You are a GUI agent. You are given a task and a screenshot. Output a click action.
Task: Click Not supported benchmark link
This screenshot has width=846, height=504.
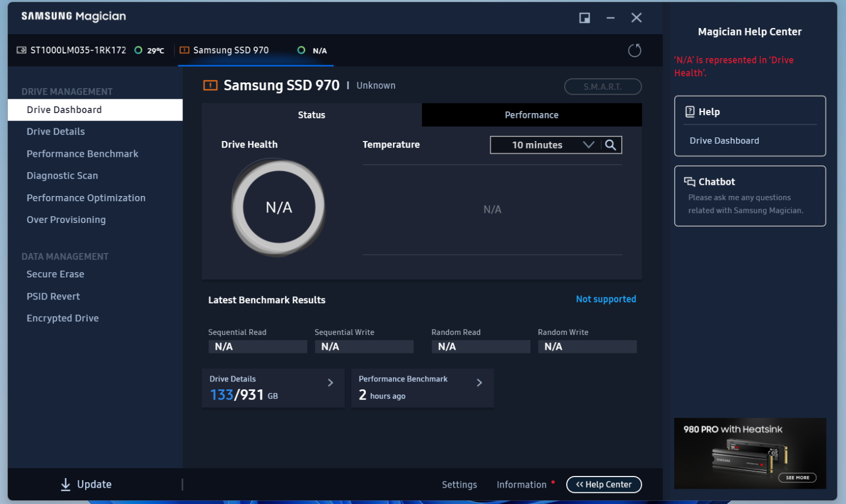[x=606, y=299]
